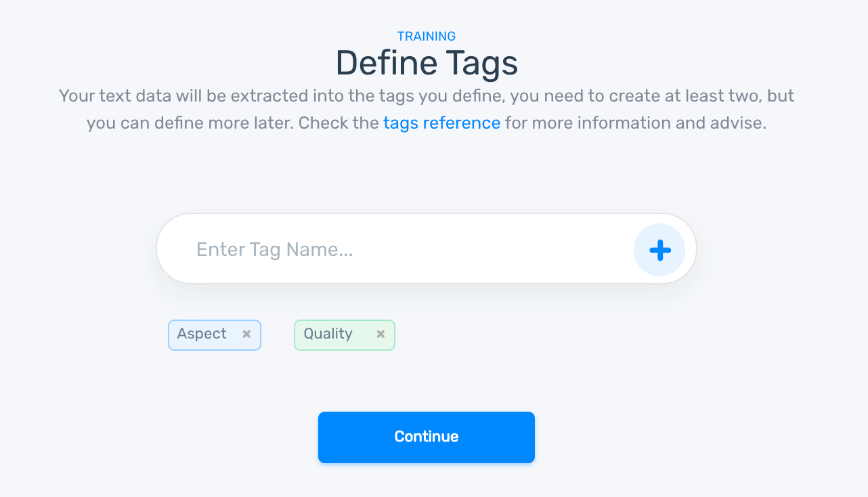Image resolution: width=868 pixels, height=497 pixels.
Task: Proceed by clicking the blue Continue button
Action: (x=427, y=437)
